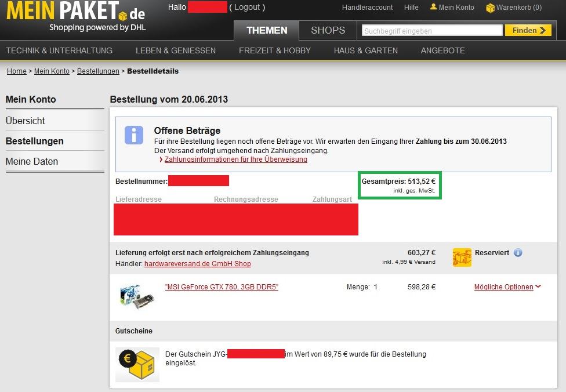Open the LEBEN & GENIESSEN menu
This screenshot has height=392, width=566.
tap(176, 50)
